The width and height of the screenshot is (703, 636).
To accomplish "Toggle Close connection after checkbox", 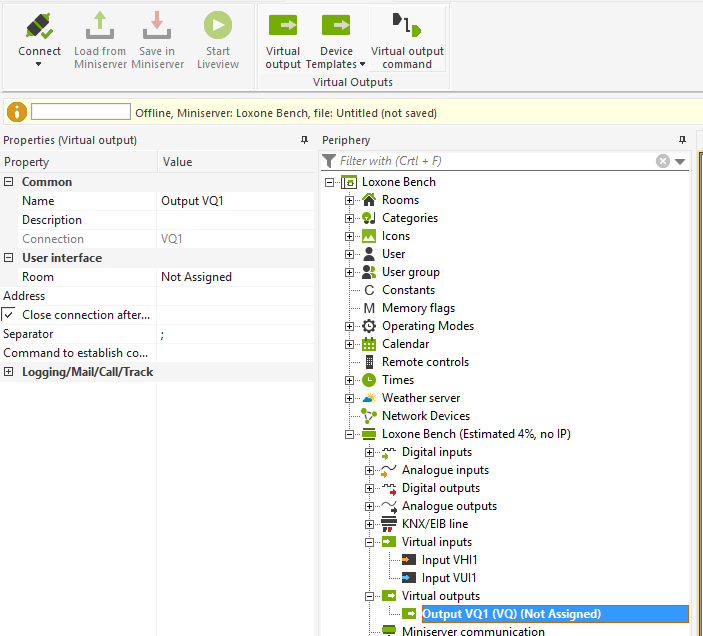I will (x=9, y=315).
